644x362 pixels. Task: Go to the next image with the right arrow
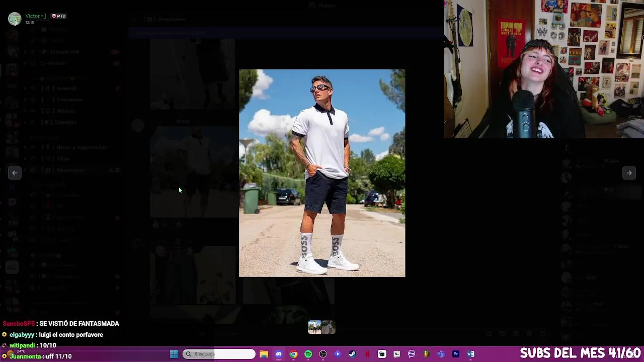tap(629, 173)
